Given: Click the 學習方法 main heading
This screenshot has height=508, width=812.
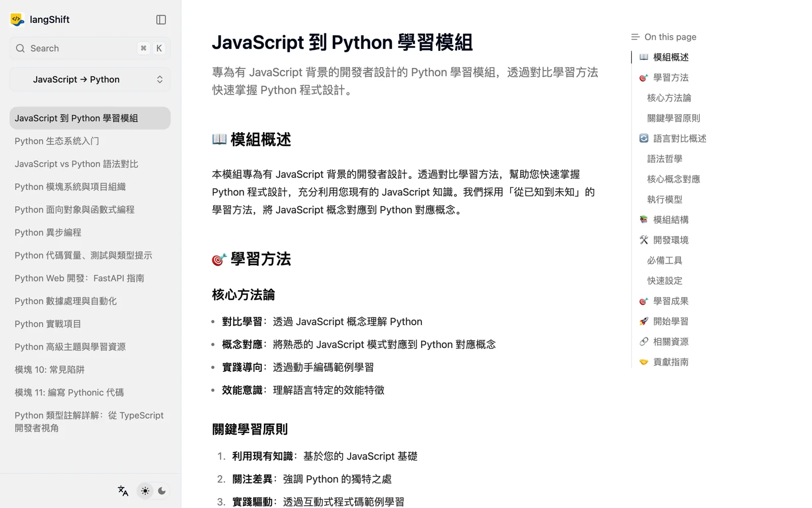Looking at the screenshot, I should pos(251,259).
